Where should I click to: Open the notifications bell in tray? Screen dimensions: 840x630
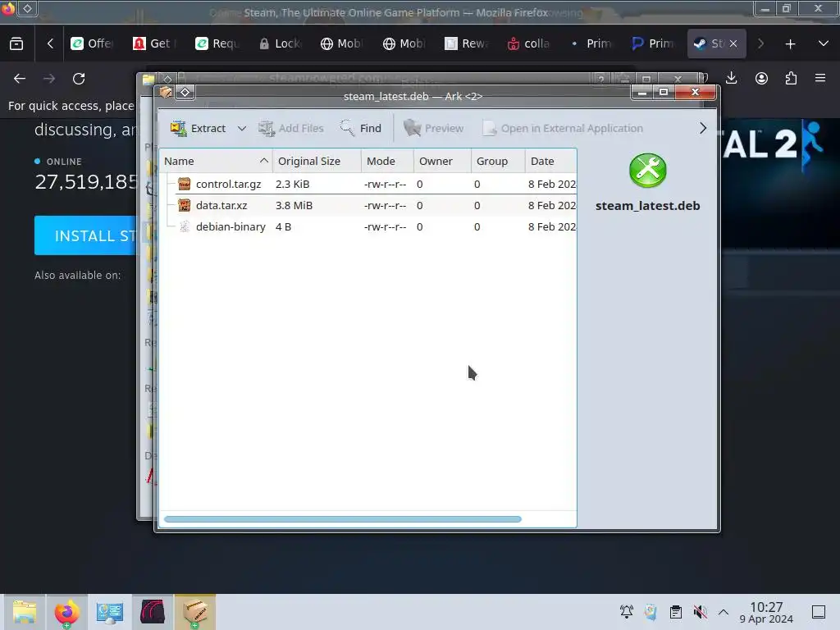(x=626, y=612)
